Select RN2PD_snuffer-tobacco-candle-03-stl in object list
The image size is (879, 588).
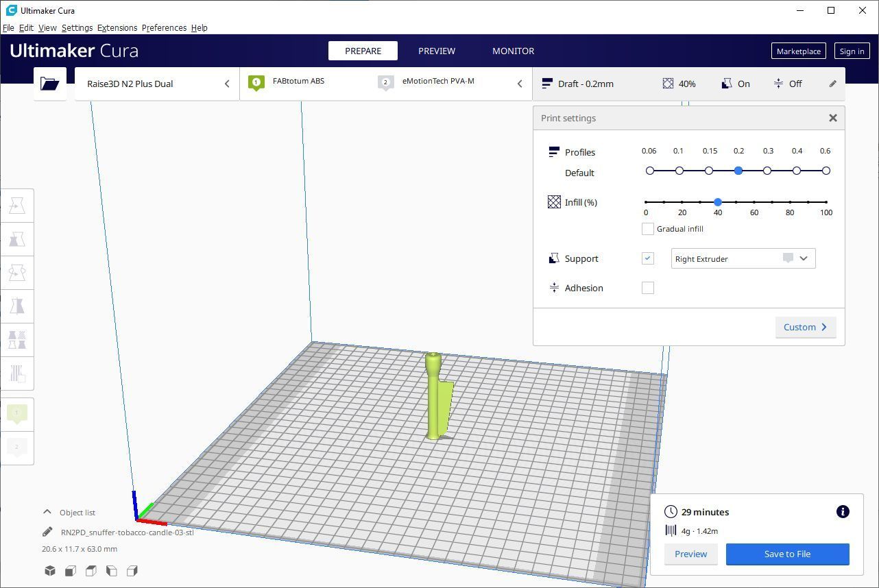pos(128,532)
